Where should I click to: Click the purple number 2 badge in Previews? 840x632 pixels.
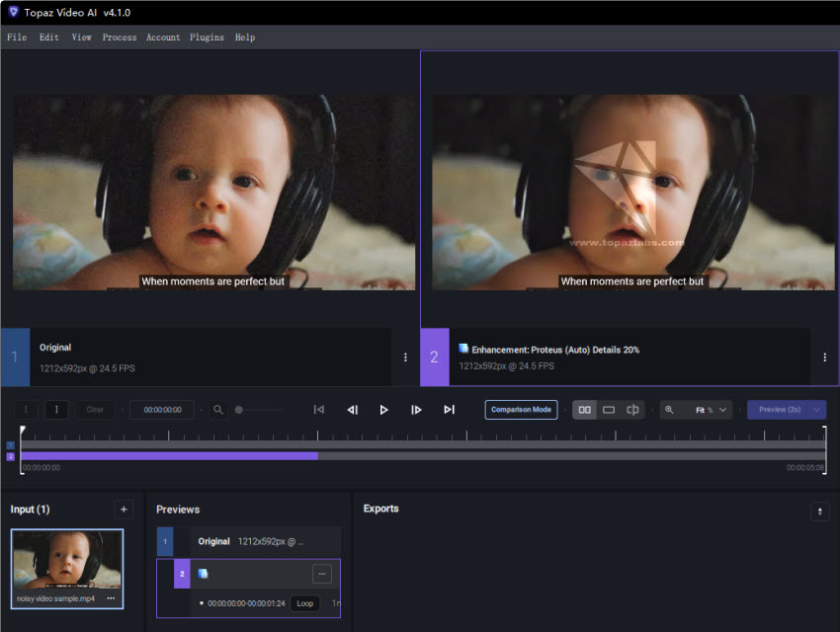182,574
